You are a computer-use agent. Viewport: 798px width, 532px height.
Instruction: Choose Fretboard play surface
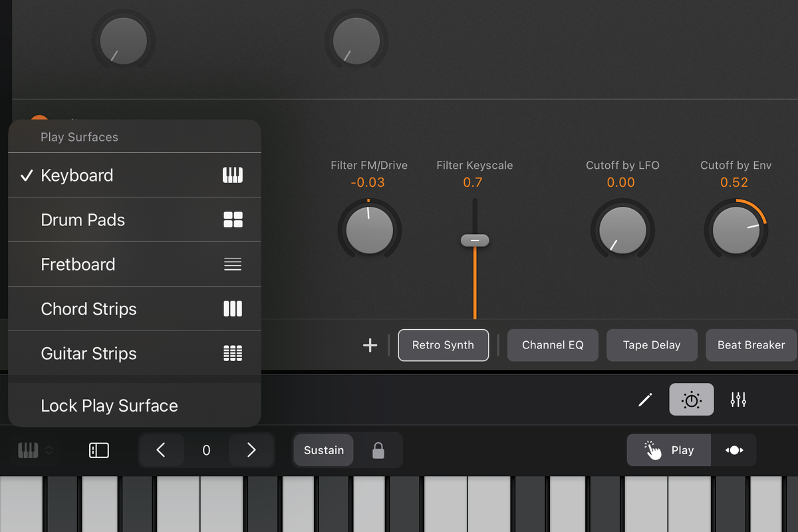pos(78,264)
